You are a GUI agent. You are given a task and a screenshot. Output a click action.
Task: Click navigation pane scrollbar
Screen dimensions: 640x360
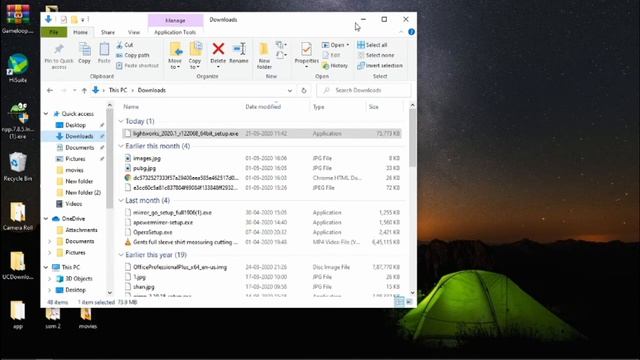[x=109, y=159]
